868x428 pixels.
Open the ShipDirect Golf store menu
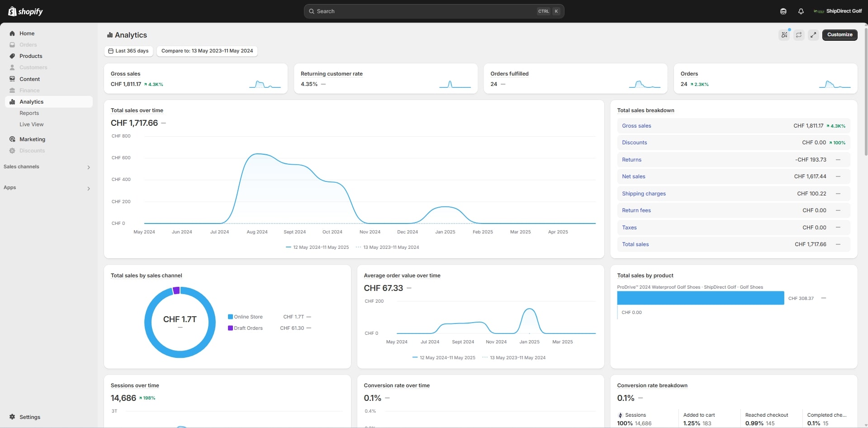point(837,11)
